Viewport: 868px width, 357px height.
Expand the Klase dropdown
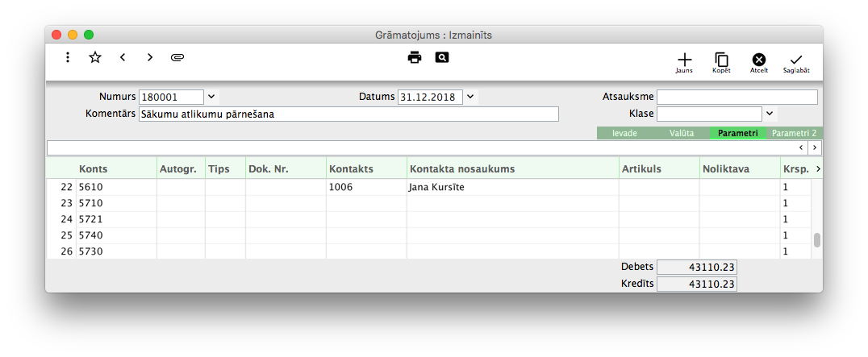coord(770,114)
